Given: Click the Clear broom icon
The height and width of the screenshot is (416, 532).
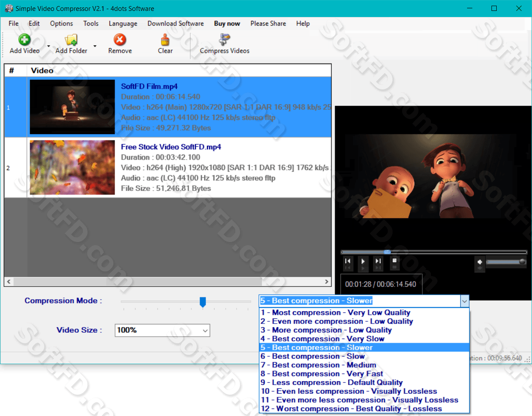Looking at the screenshot, I should click(165, 40).
